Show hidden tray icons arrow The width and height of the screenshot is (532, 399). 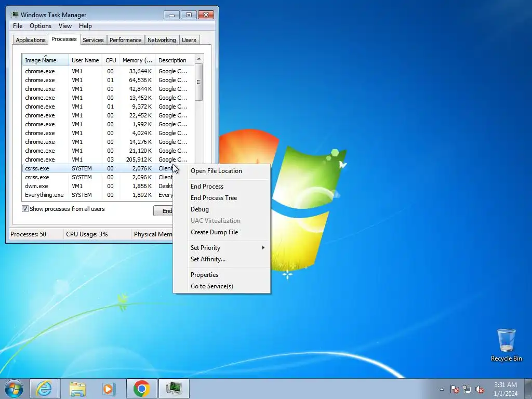pyautogui.click(x=442, y=389)
